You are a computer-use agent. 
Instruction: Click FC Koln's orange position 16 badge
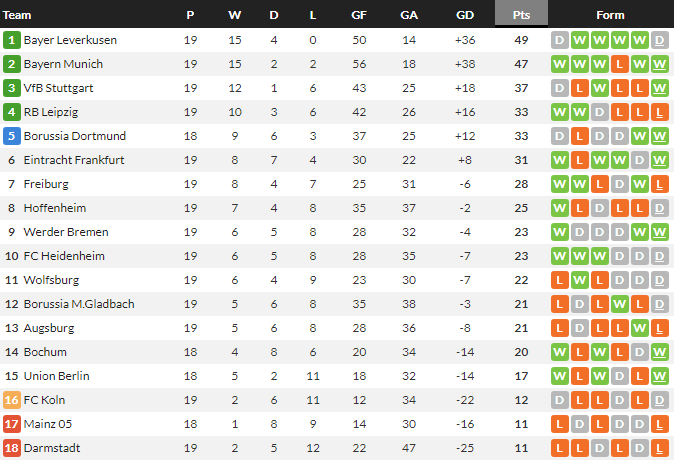[x=12, y=400]
